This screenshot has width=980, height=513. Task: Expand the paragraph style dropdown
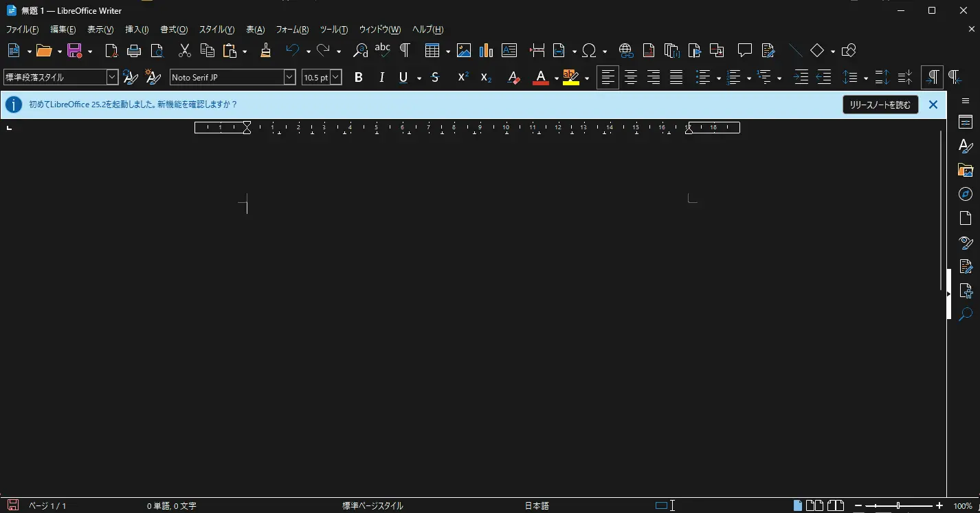pos(112,78)
